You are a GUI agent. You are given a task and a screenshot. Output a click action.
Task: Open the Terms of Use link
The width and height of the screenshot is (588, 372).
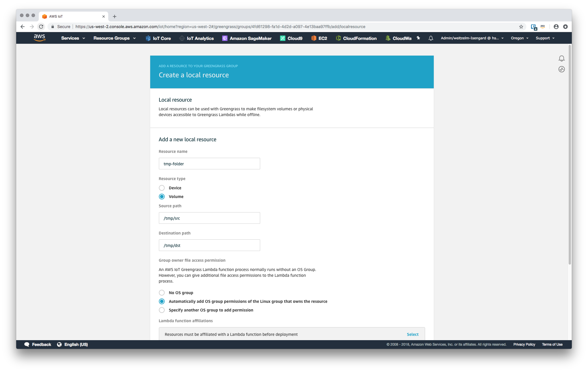(552, 344)
